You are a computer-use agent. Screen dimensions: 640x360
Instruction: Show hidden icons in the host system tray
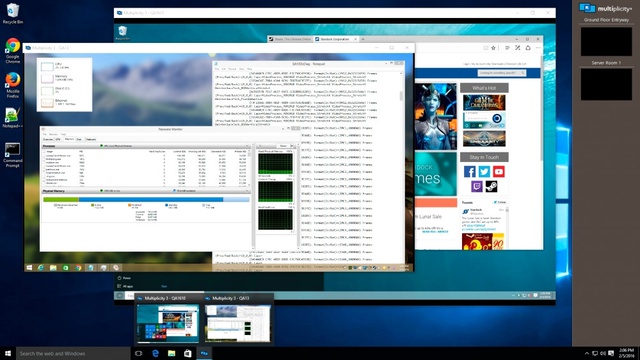coord(587,353)
